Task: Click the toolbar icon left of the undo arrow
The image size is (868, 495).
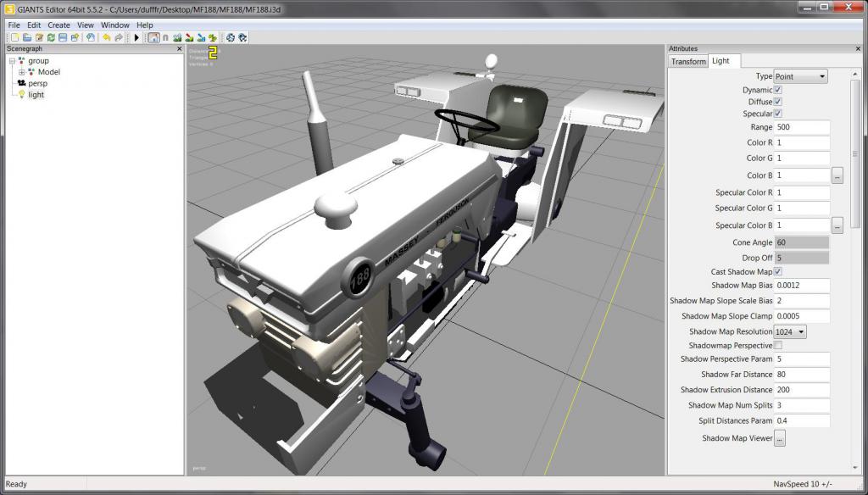Action: tap(91, 37)
